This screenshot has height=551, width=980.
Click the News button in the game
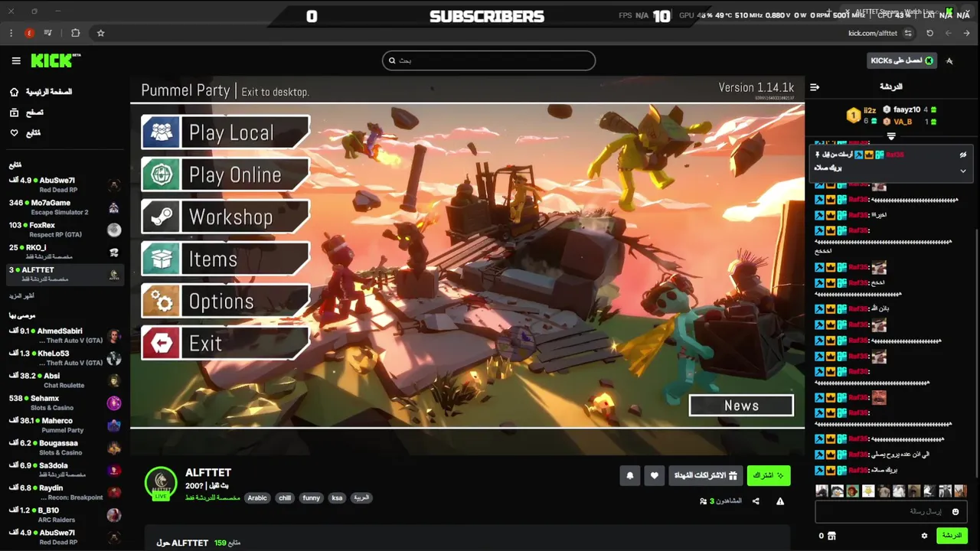point(741,406)
